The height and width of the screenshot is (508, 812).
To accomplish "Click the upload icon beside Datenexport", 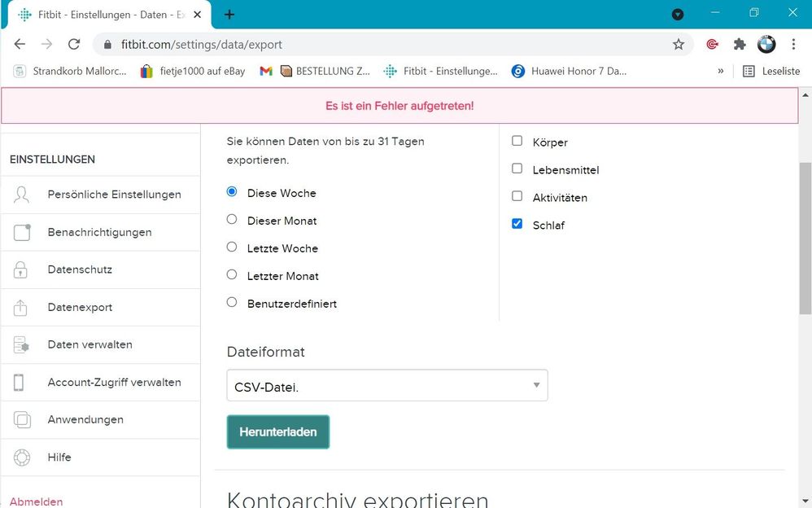I will (x=20, y=307).
